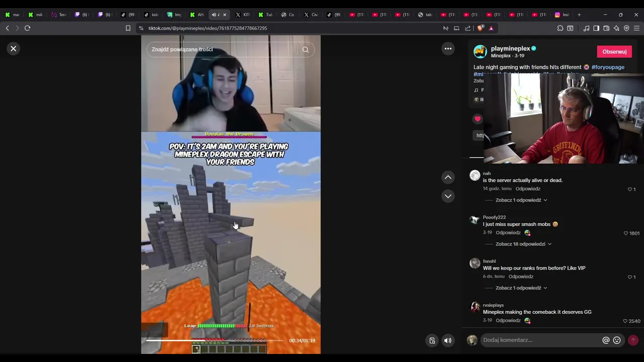Image resolution: width=644 pixels, height=362 pixels.
Task: Open the media control music-note icon
Action: (x=586, y=28)
